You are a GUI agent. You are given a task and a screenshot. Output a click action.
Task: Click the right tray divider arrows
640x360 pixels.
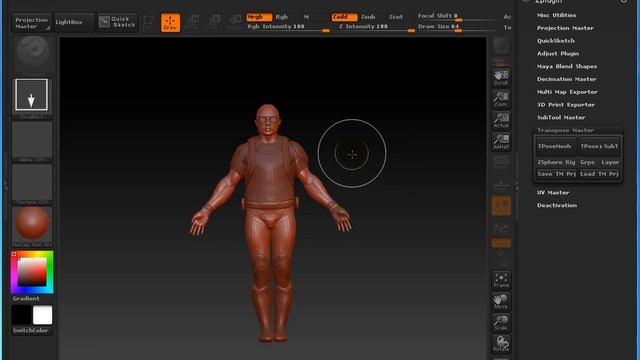[516, 186]
